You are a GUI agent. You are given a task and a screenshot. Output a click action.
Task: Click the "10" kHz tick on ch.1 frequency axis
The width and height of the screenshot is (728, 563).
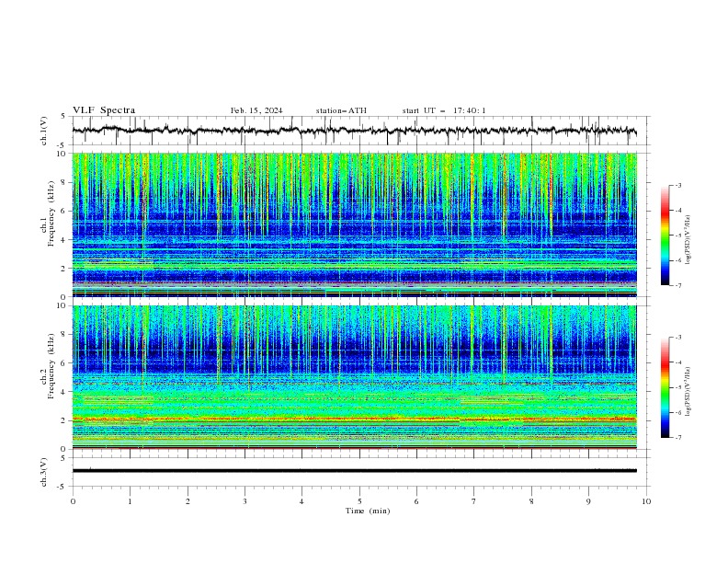(x=64, y=154)
